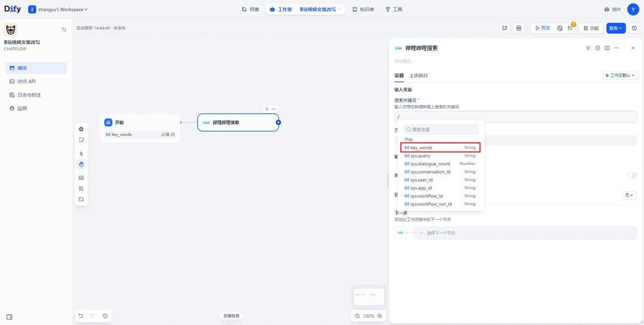Open the checklist icon with orange badge
Viewport: 644px width, 325px height.
pyautogui.click(x=570, y=29)
